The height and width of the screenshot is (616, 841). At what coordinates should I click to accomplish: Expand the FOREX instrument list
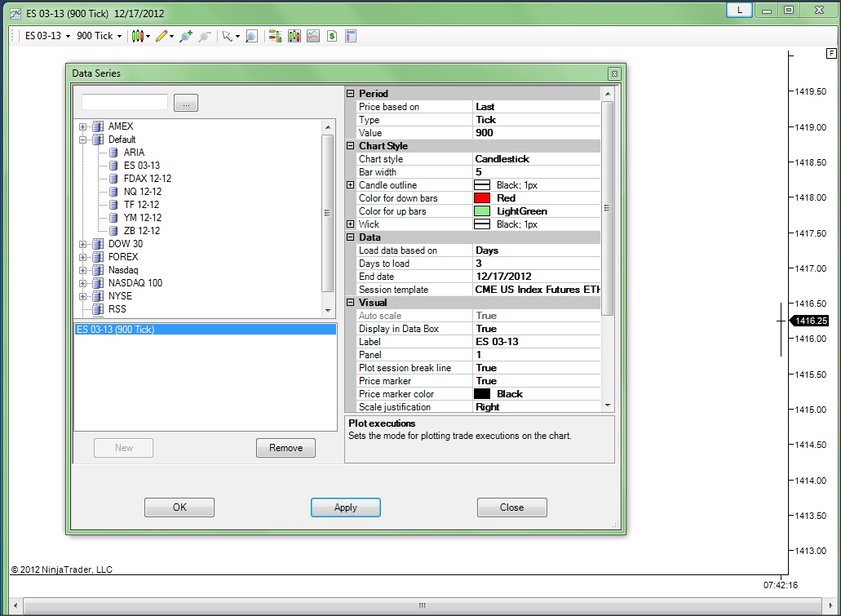(82, 257)
